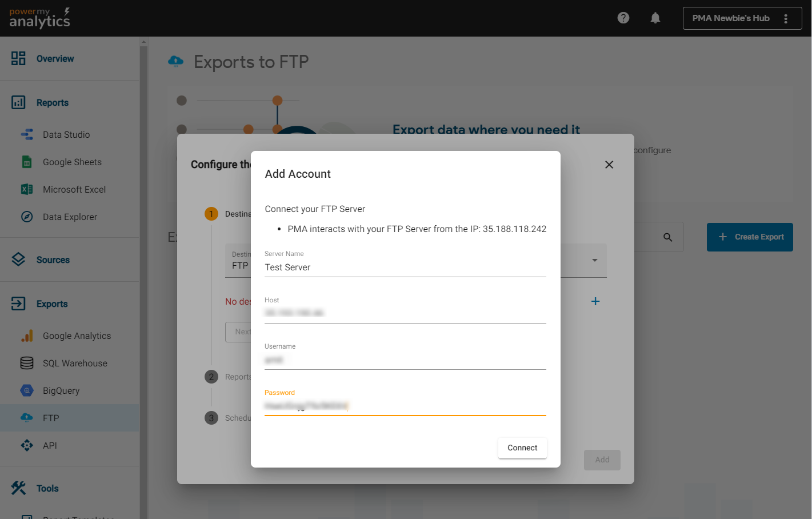Select the API exports icon
The height and width of the screenshot is (519, 812).
click(27, 445)
